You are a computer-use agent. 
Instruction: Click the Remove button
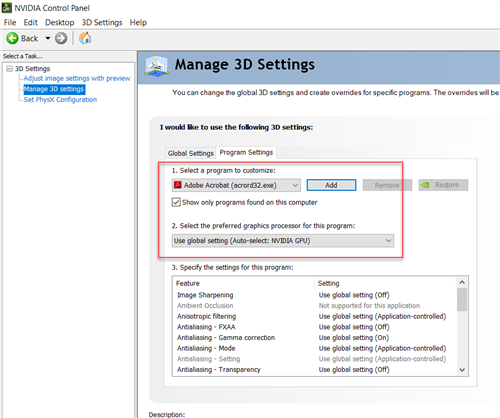tap(387, 185)
